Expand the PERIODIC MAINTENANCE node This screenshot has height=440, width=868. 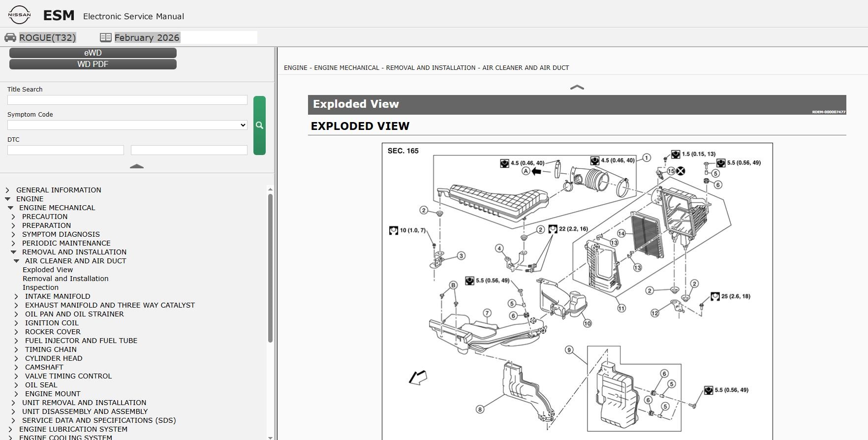13,243
